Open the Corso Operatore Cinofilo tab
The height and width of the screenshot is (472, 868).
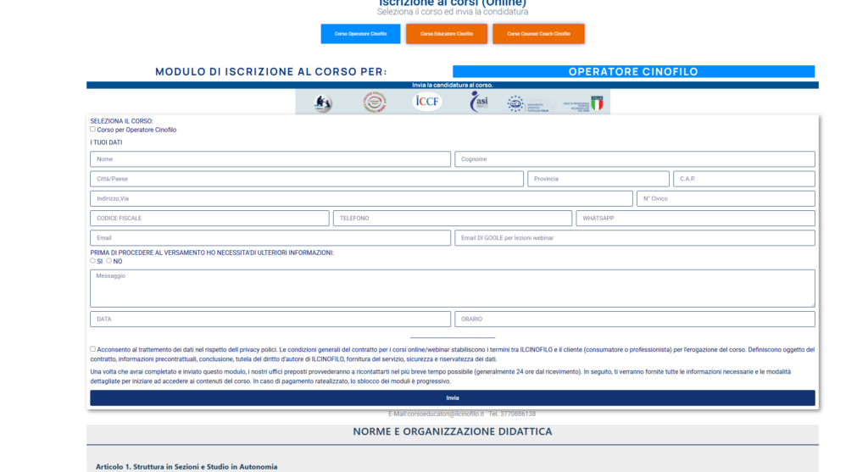pyautogui.click(x=360, y=34)
